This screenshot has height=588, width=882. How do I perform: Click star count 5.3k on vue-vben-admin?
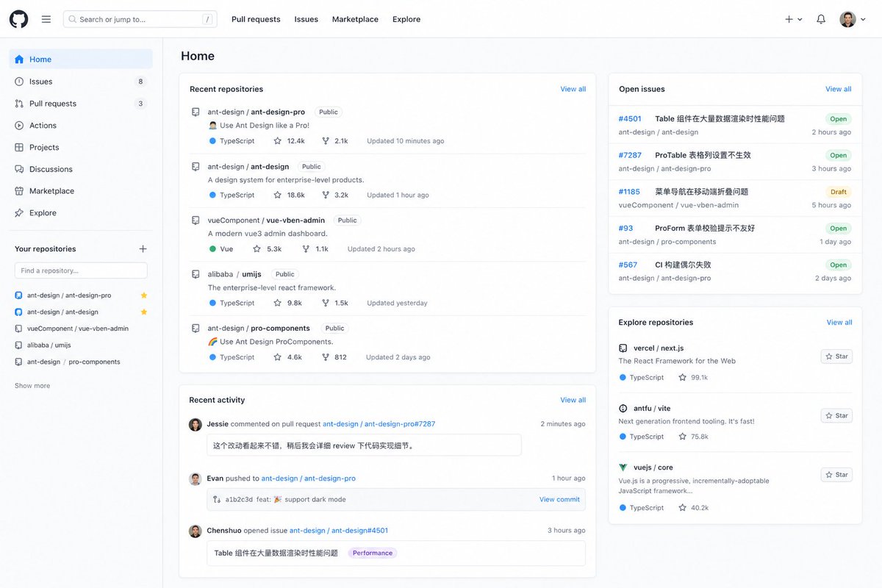[x=267, y=249]
